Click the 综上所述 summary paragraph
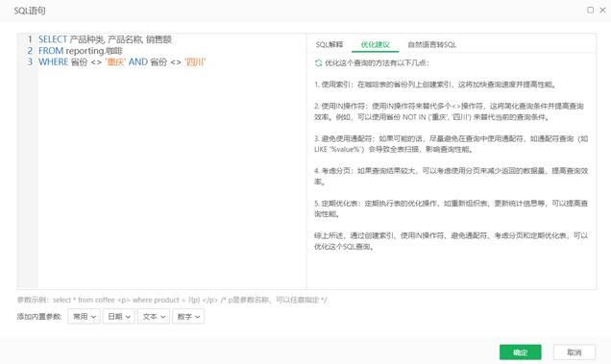 click(451, 241)
